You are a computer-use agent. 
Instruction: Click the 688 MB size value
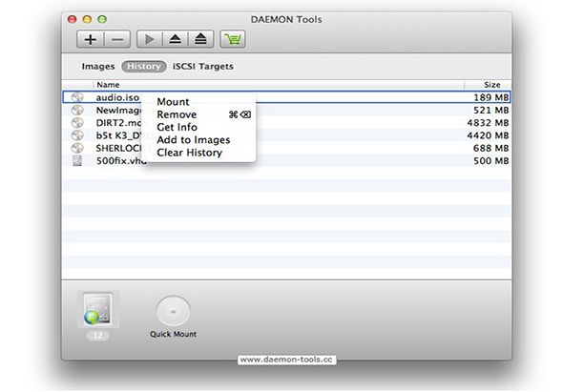click(490, 148)
